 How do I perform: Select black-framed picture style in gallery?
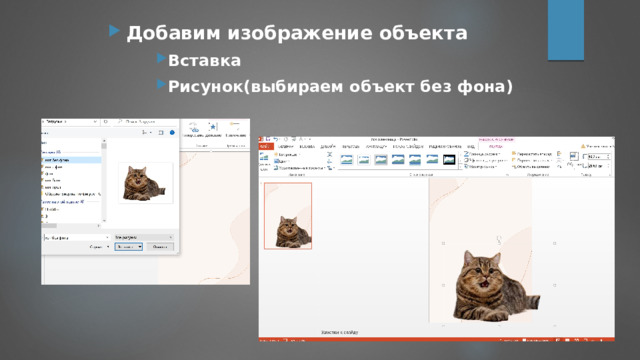449,160
